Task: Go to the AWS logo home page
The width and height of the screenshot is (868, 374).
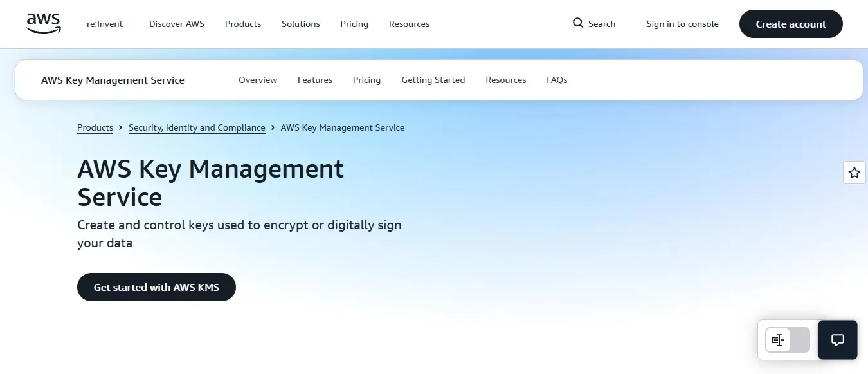Action: (44, 24)
